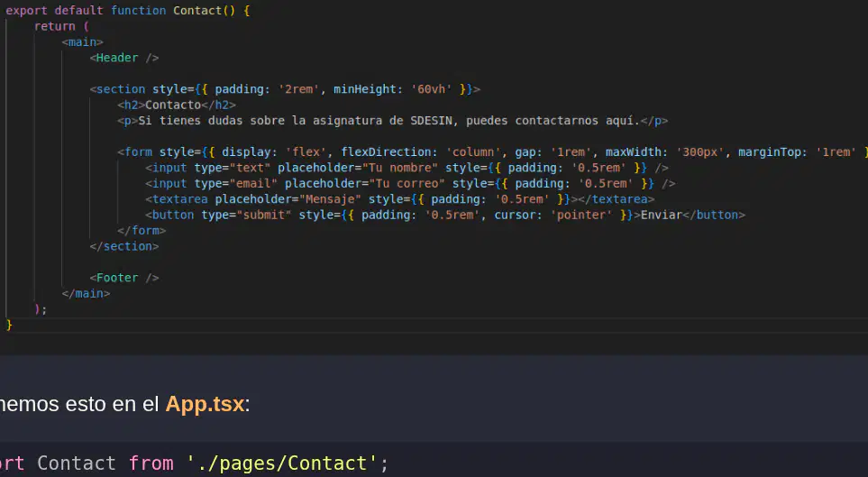Click the closing yellow brace of the function
This screenshot has width=868, height=477.
pos(9,325)
